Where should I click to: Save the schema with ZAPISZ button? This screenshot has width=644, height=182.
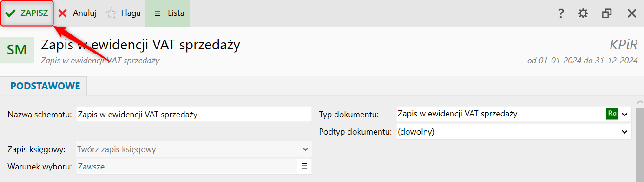[x=27, y=13]
